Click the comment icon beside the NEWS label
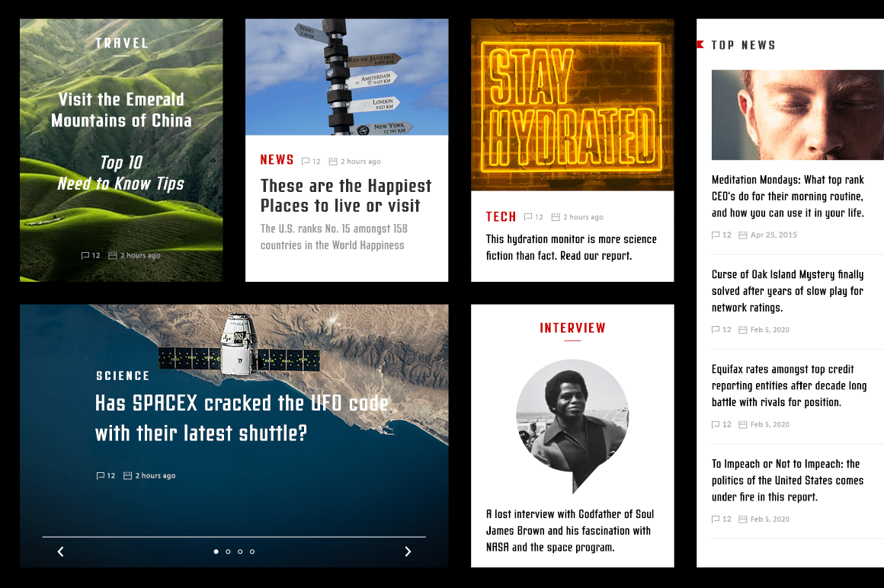This screenshot has width=884, height=588. pyautogui.click(x=306, y=161)
